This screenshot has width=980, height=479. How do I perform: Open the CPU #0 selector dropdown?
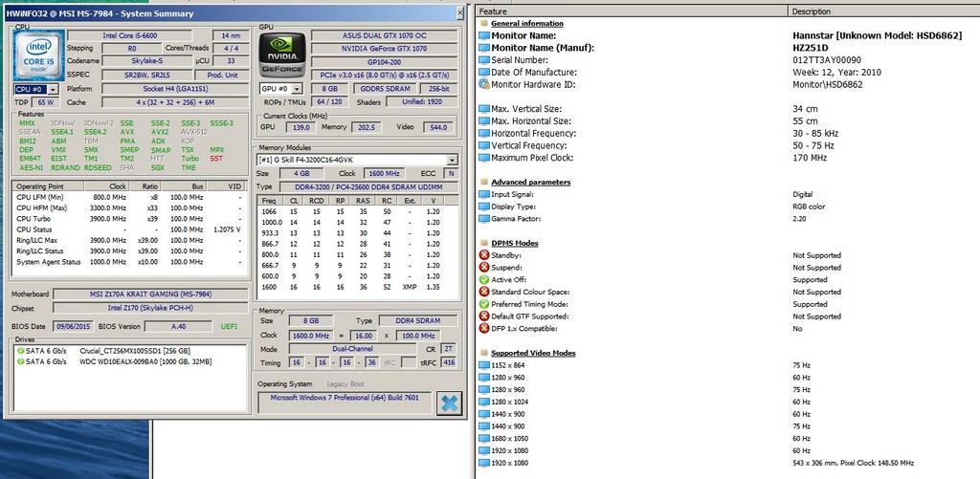pyautogui.click(x=54, y=89)
